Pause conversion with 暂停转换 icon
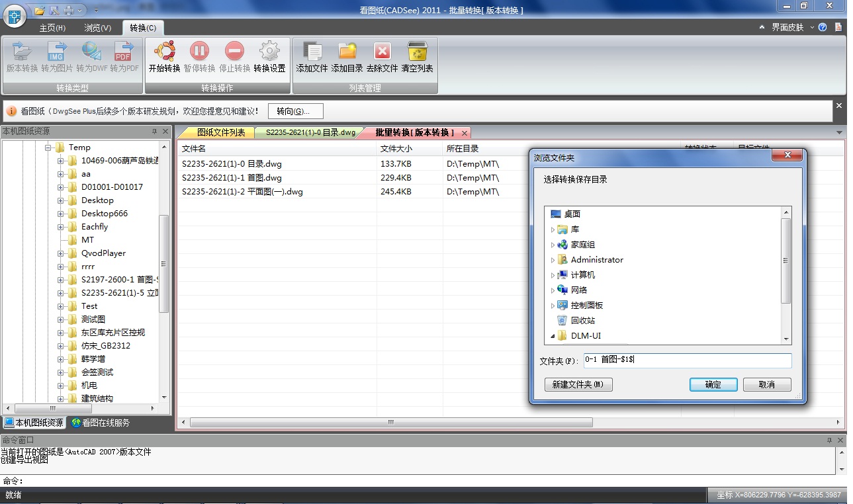 pyautogui.click(x=199, y=52)
